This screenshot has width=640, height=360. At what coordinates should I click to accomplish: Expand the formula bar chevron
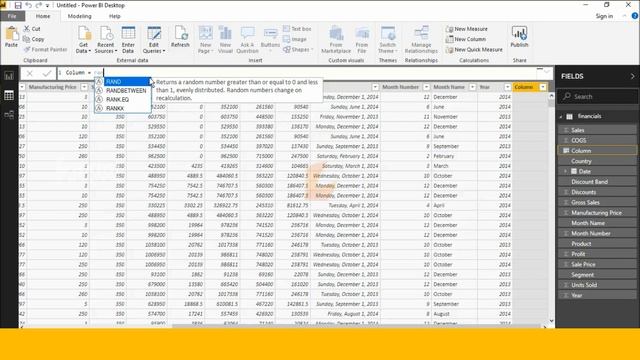point(547,73)
